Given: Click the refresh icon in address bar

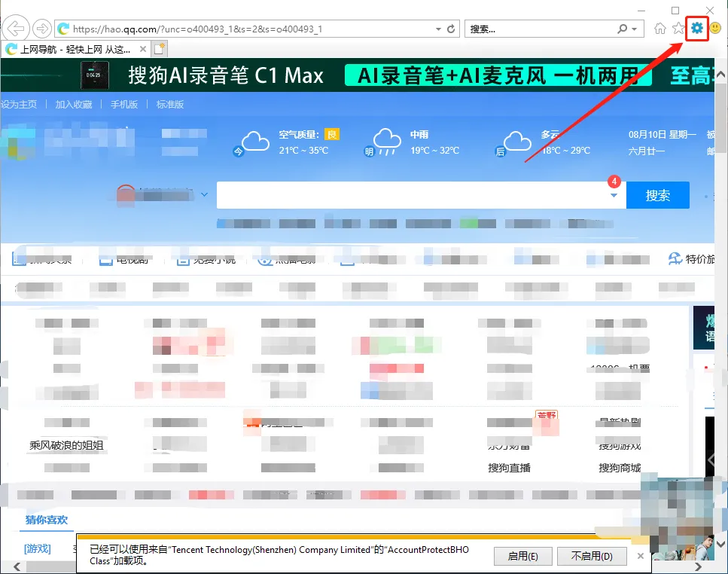Looking at the screenshot, I should pos(451,29).
